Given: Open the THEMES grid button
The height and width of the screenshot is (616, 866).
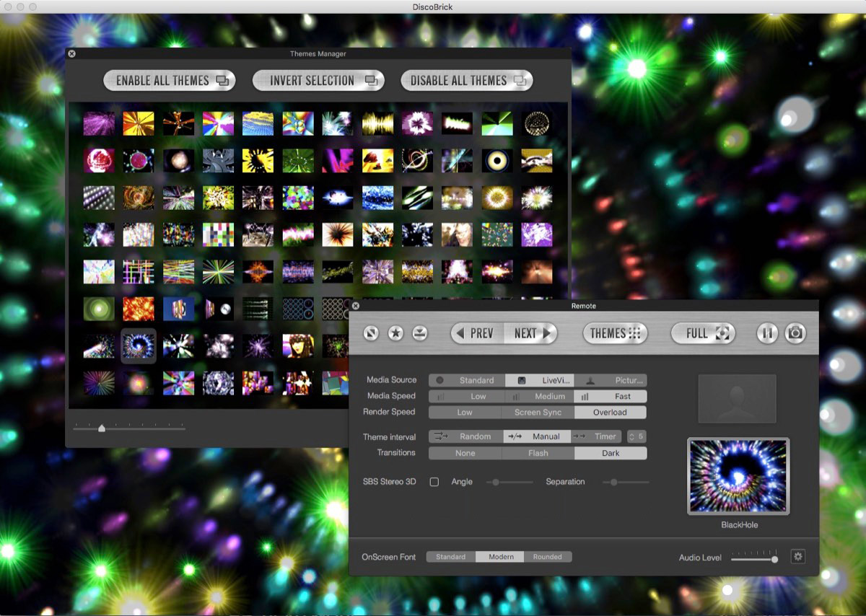Looking at the screenshot, I should (616, 333).
